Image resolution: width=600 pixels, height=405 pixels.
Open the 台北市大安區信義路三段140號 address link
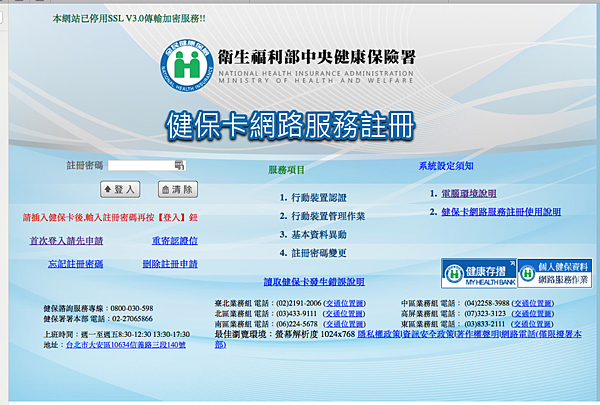[x=126, y=345]
